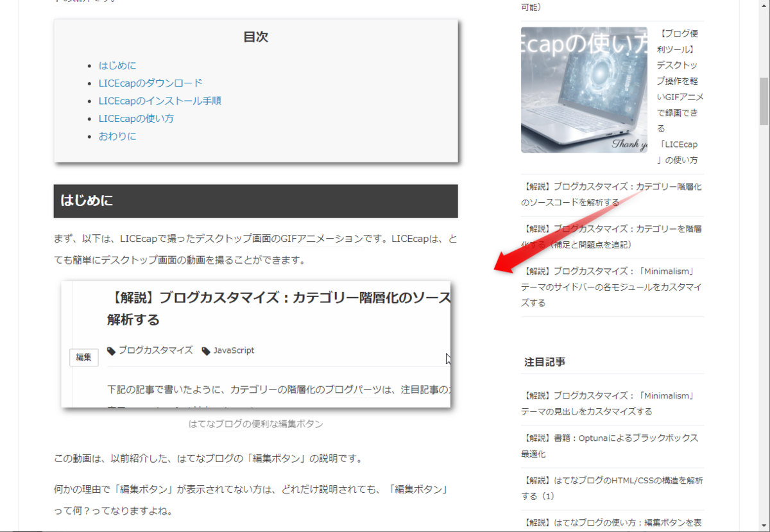Viewport: 770px width, 532px height.
Task: Jump to LICEcapのダウンロード section link
Action: [x=150, y=83]
